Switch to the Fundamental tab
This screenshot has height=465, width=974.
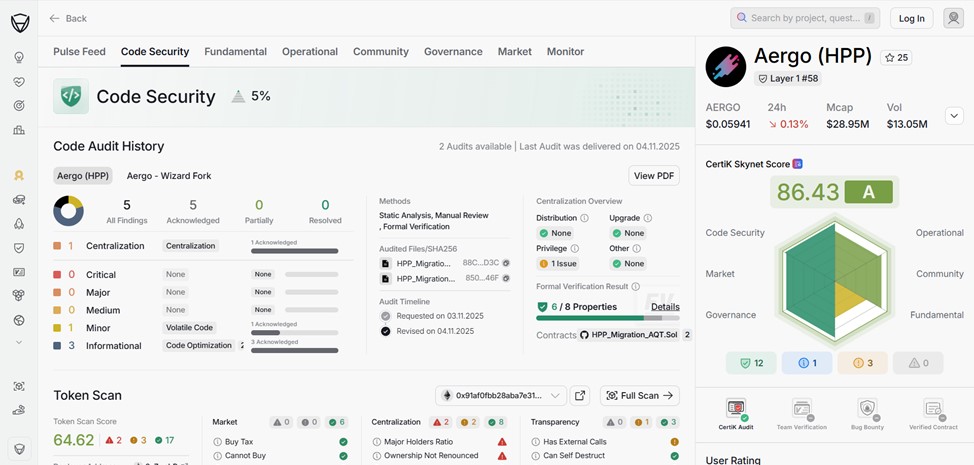coord(235,52)
